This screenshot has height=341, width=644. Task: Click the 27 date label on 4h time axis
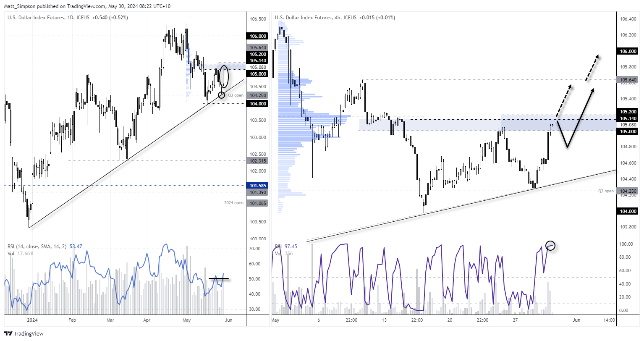516,320
